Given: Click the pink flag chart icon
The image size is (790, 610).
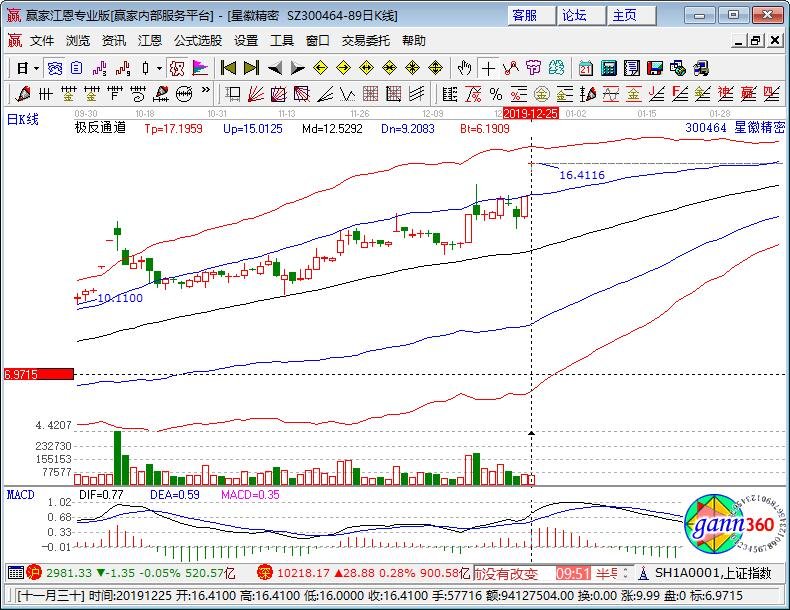Looking at the screenshot, I should tap(200, 68).
